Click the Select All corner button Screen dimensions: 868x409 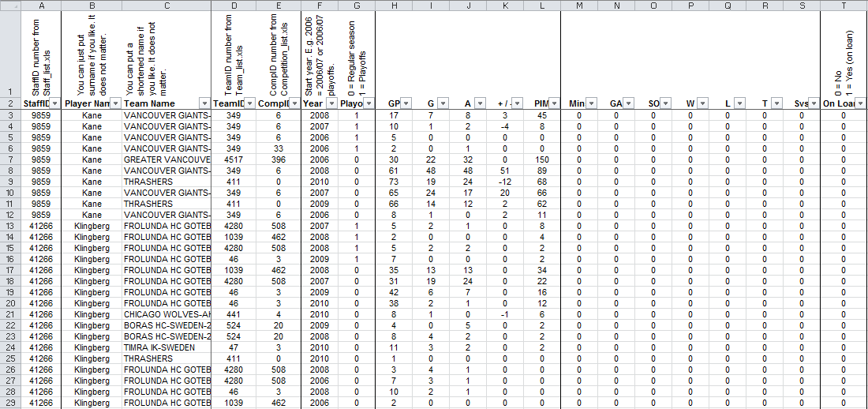(x=10, y=5)
